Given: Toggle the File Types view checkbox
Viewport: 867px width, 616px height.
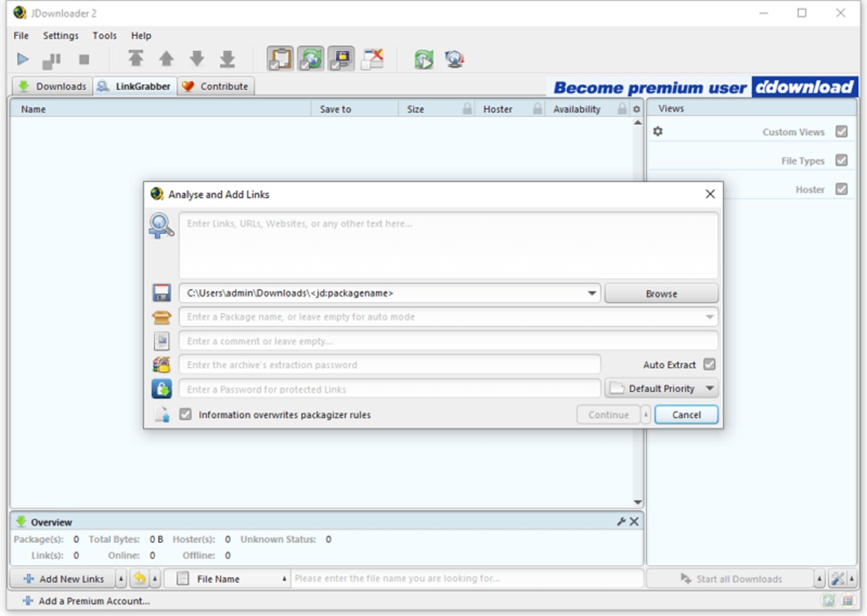Looking at the screenshot, I should click(x=841, y=160).
